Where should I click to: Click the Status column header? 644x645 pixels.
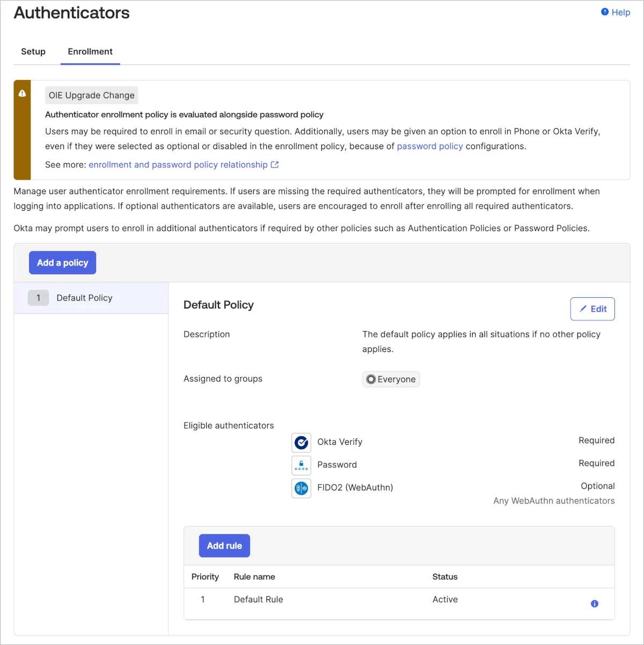click(x=445, y=577)
